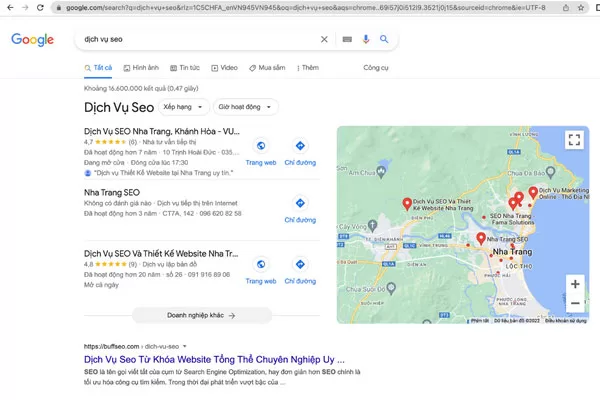Screen dimensions: 600x400
Task: Click the Doanh nghiệp khác button
Action: pyautogui.click(x=202, y=315)
